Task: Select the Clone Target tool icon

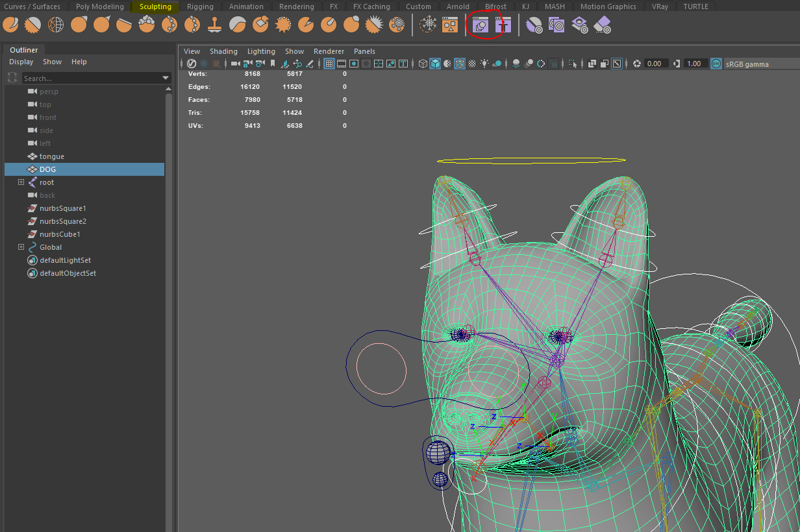Action: (557, 25)
